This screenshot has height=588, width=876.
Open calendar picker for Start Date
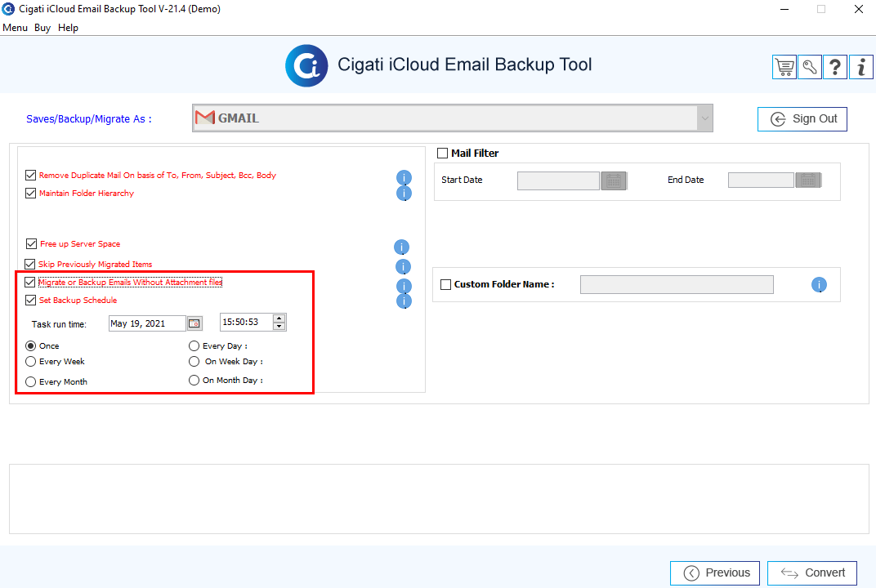pyautogui.click(x=614, y=181)
